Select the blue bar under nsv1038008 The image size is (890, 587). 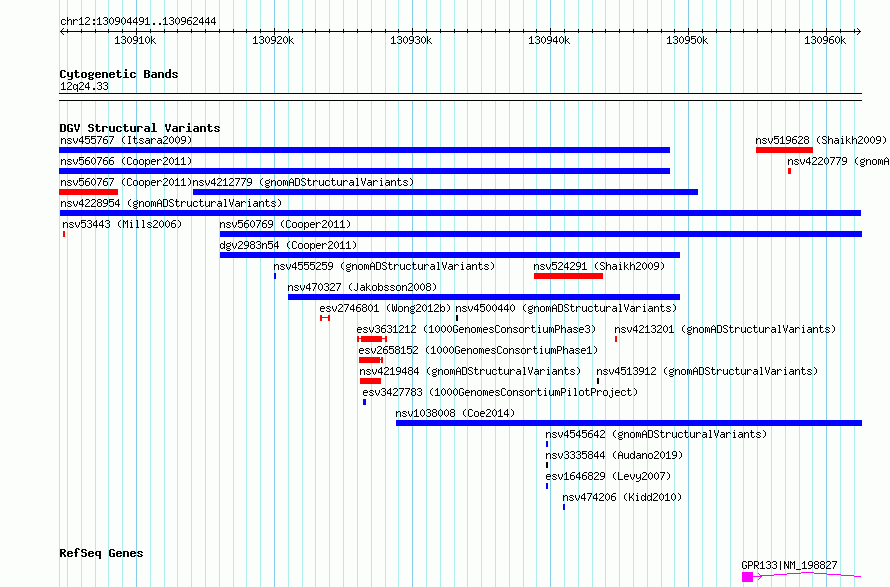629,423
